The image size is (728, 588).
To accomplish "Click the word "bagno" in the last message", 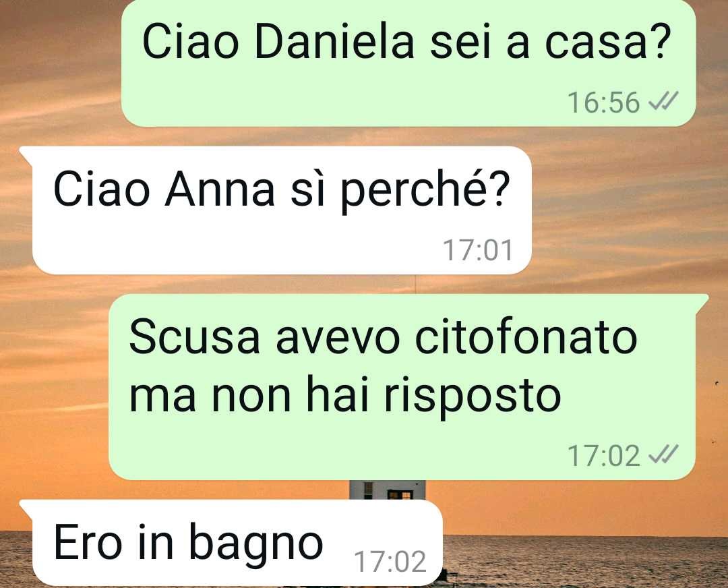I will point(255,543).
